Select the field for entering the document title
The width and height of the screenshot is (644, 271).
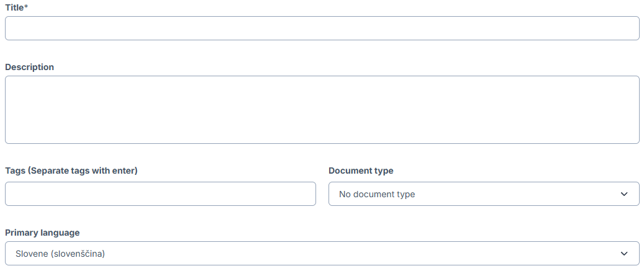click(x=322, y=29)
